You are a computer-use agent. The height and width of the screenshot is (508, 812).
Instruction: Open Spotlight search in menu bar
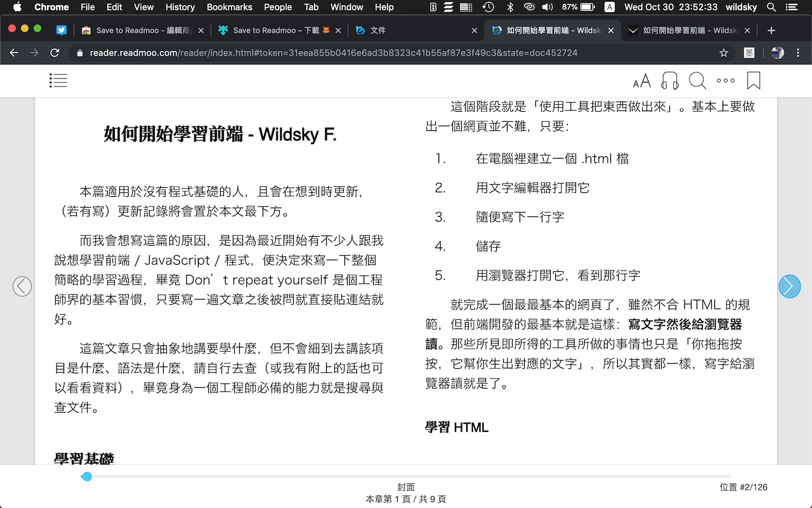(x=771, y=7)
